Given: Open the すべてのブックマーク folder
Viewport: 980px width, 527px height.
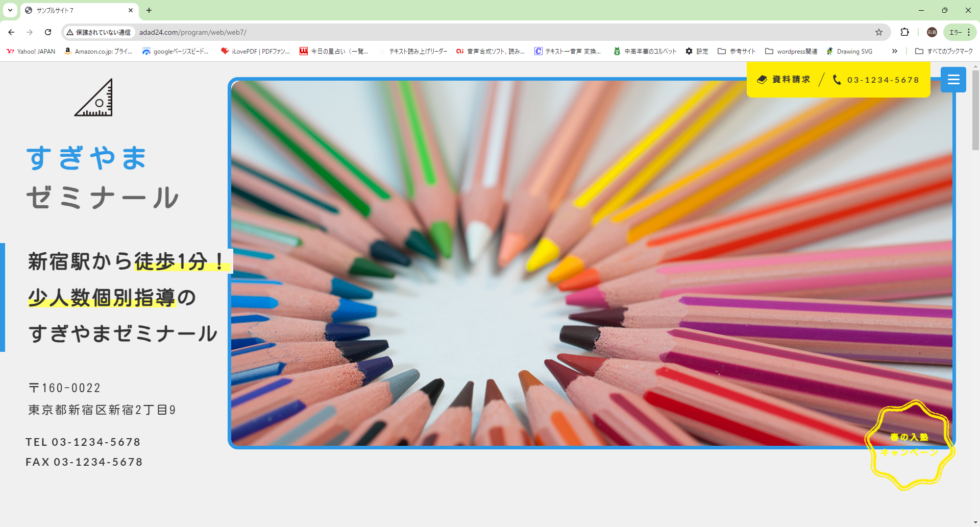Looking at the screenshot, I should (x=944, y=51).
